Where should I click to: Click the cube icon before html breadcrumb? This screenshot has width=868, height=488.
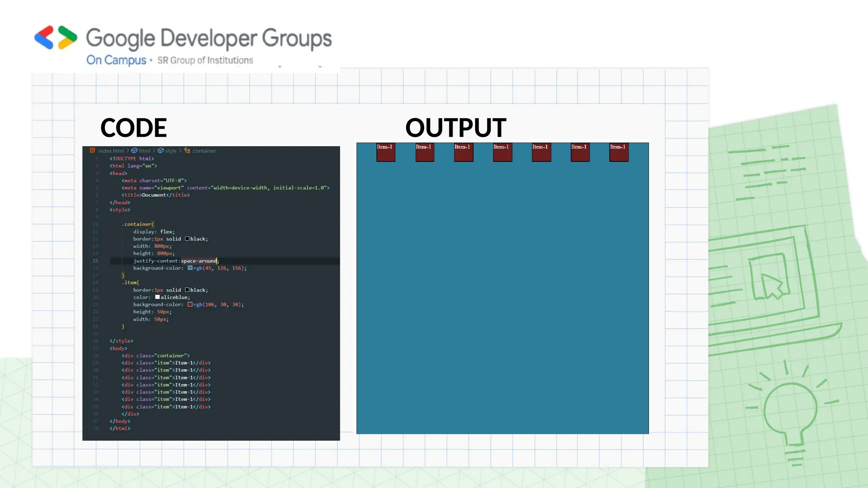(x=134, y=150)
